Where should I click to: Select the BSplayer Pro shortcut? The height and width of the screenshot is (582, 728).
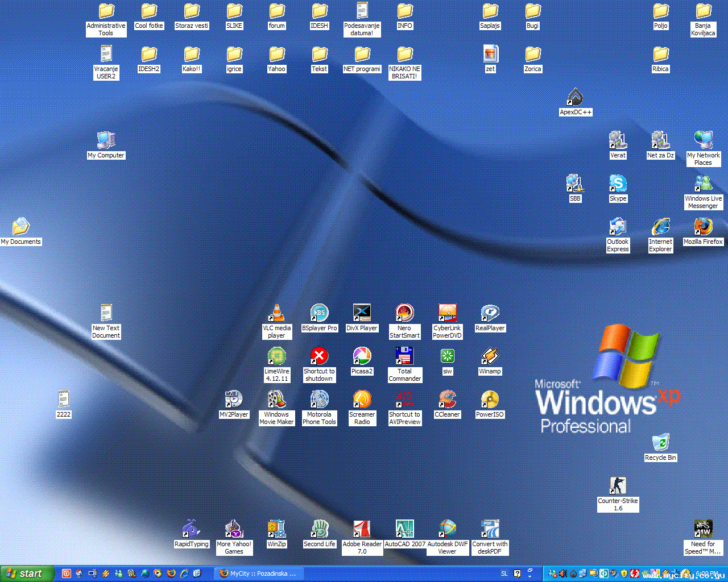[320, 314]
